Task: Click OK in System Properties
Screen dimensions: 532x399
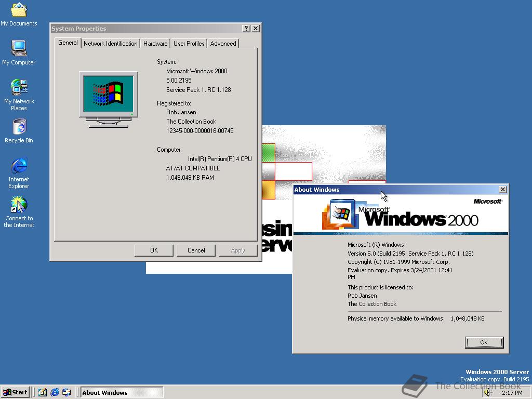Action: point(154,250)
